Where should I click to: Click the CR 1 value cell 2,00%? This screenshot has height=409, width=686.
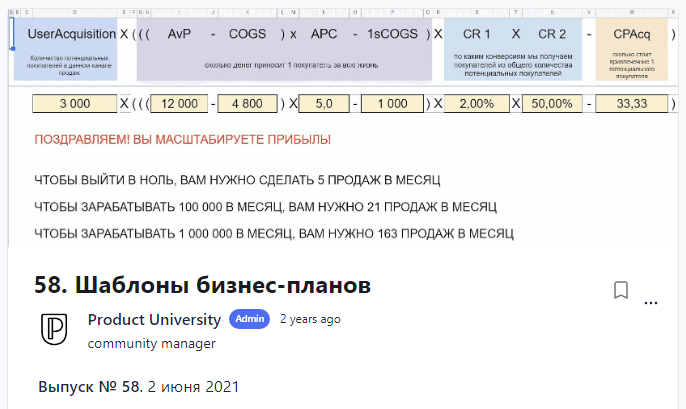click(x=476, y=103)
